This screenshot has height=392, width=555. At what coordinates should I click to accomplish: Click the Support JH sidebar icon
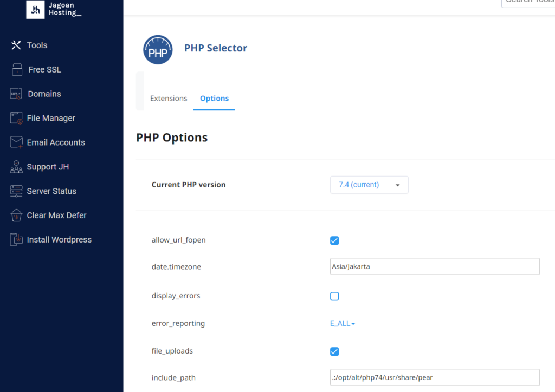point(17,167)
